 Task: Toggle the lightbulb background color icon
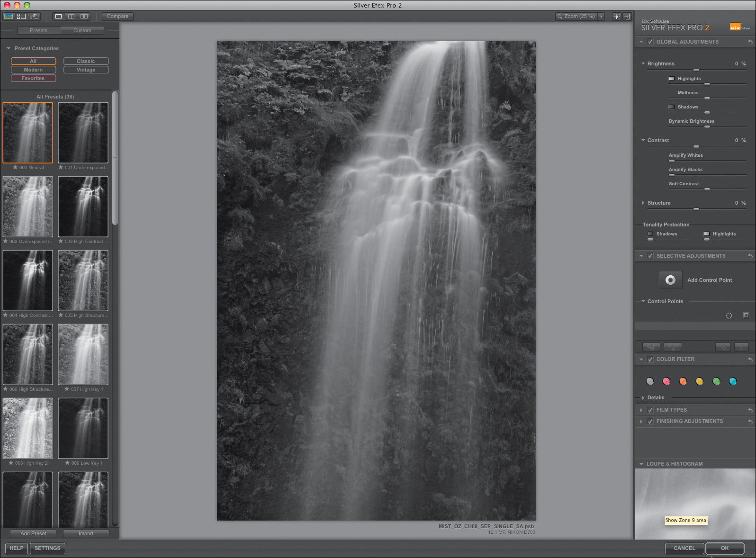coord(616,17)
